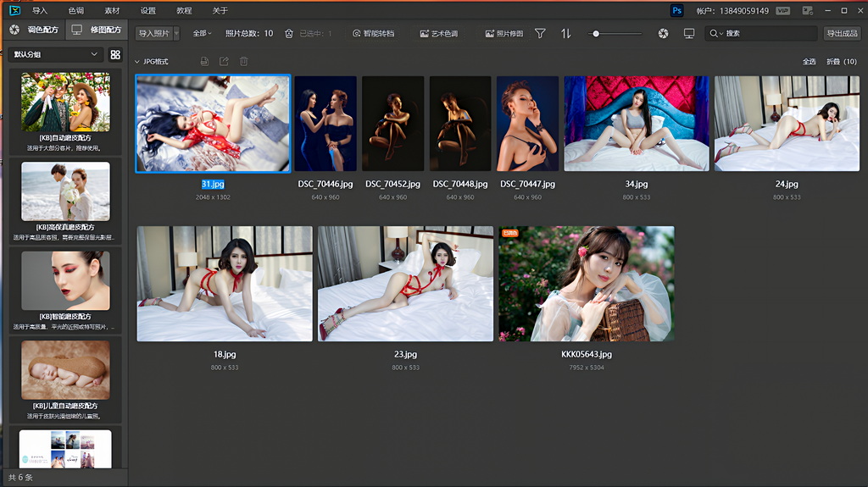Open the 默认分组 group dropdown
Image resolution: width=868 pixels, height=487 pixels.
pos(56,54)
